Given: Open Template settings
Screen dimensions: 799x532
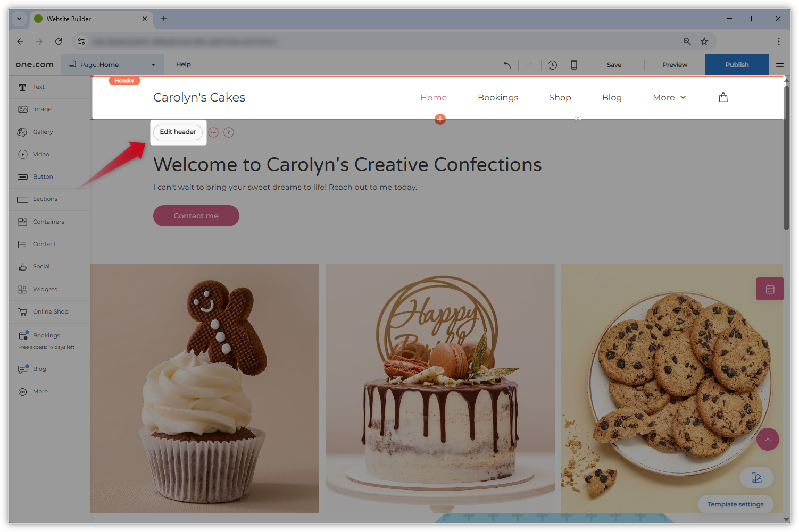Looking at the screenshot, I should coord(735,504).
